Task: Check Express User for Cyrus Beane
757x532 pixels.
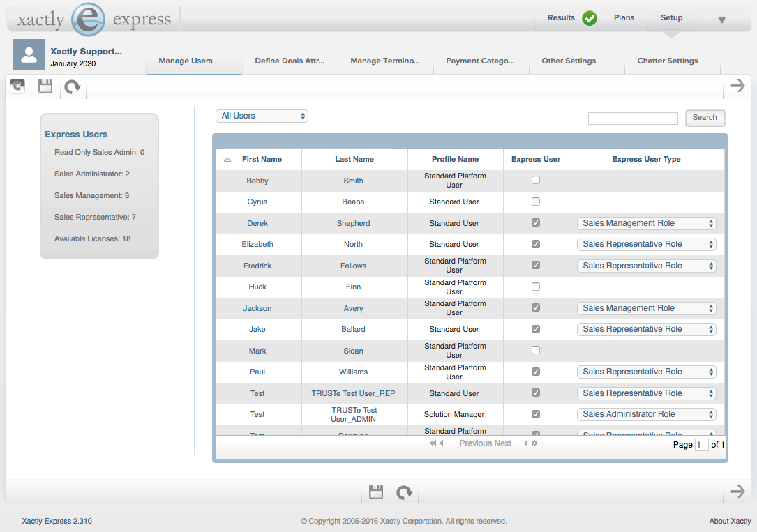Action: 536,202
